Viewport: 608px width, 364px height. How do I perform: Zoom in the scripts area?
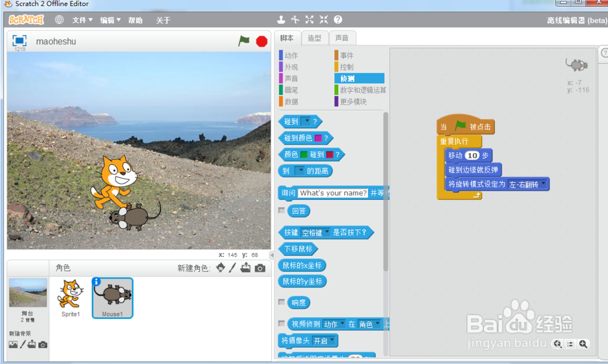[x=583, y=344]
